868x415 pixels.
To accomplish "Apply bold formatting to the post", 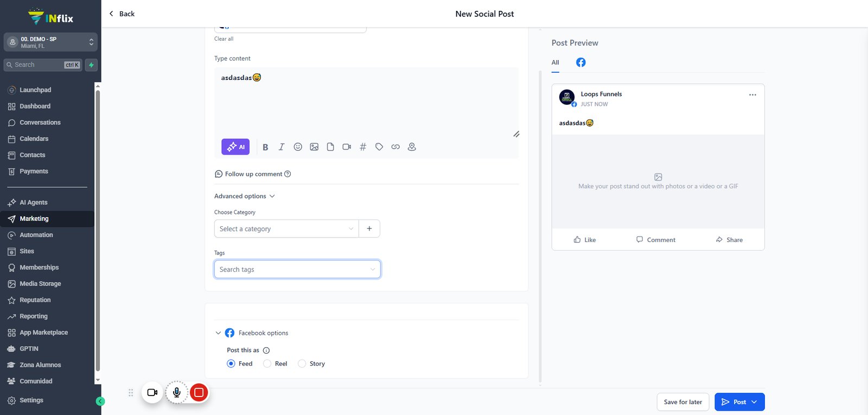I will pyautogui.click(x=265, y=147).
